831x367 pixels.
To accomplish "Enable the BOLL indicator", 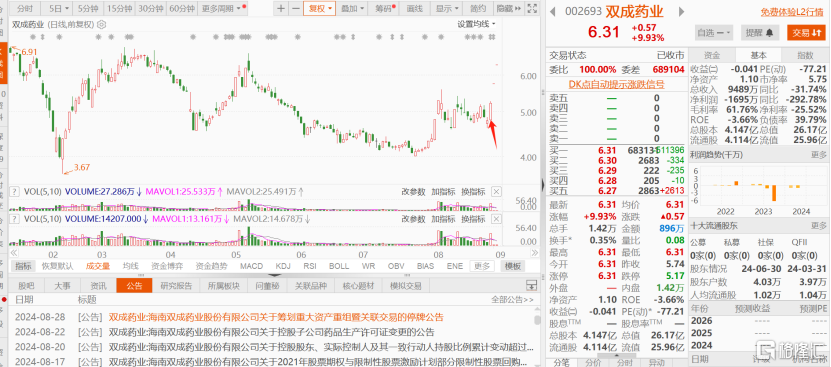I will click(x=339, y=266).
